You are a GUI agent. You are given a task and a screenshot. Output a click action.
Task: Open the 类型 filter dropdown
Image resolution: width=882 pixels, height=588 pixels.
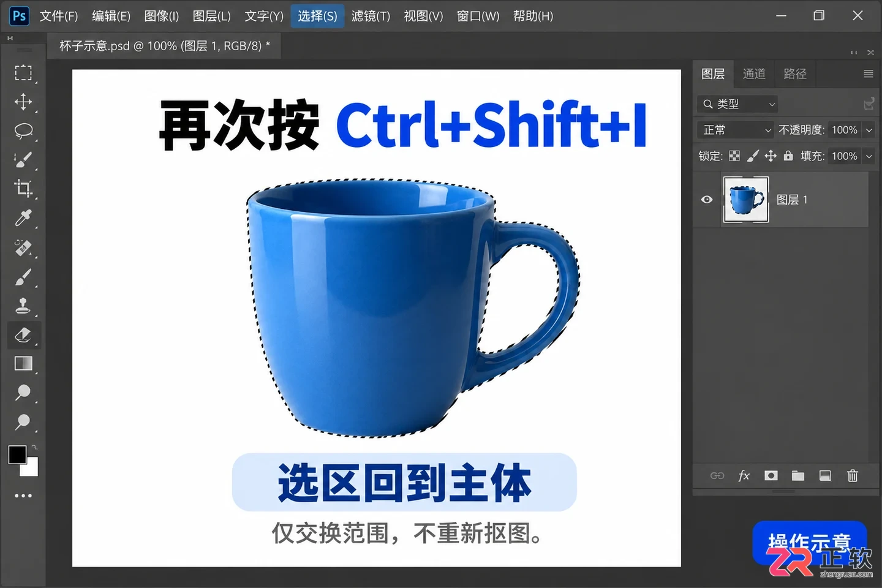pyautogui.click(x=737, y=104)
